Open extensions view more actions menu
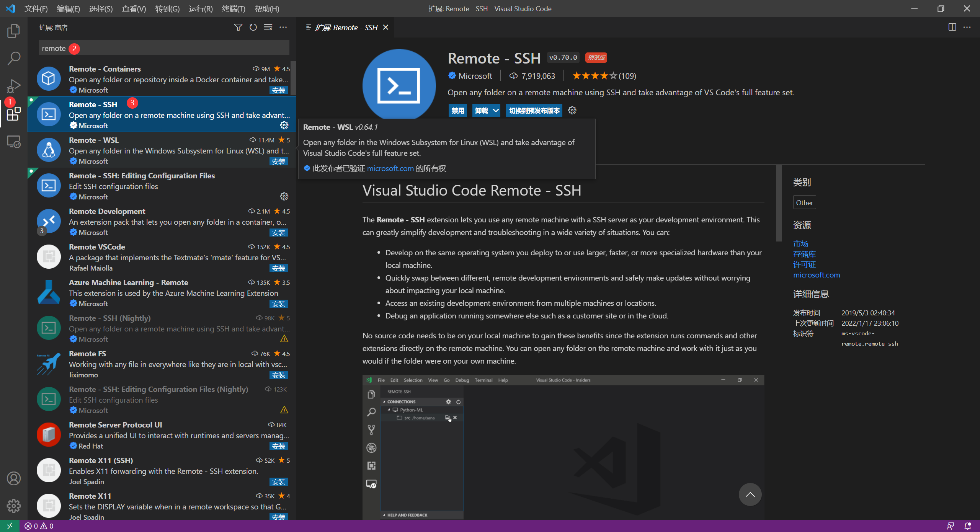 click(x=283, y=27)
